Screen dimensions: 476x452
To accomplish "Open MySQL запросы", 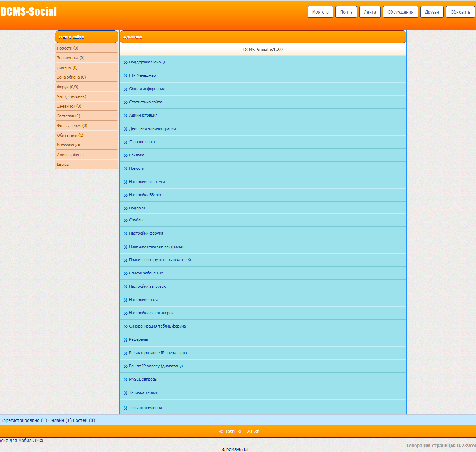I will tap(143, 379).
